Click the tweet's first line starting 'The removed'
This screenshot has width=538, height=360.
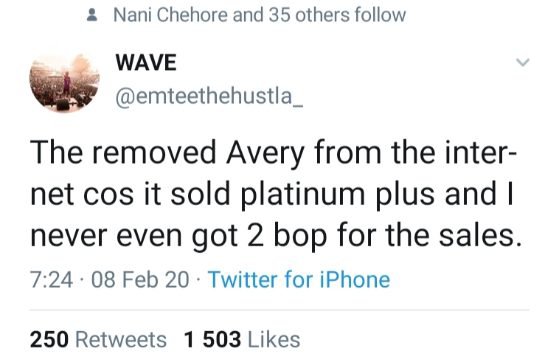coord(273,153)
